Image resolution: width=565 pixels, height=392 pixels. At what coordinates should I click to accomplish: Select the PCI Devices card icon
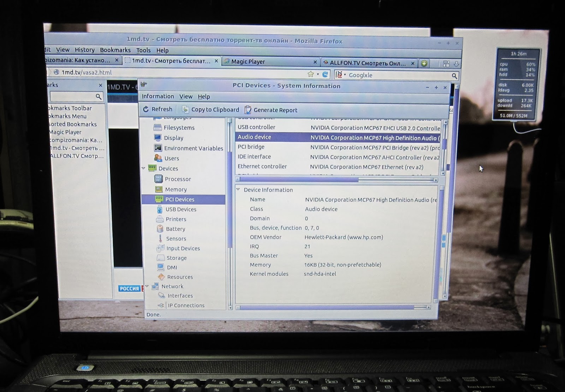pyautogui.click(x=159, y=199)
